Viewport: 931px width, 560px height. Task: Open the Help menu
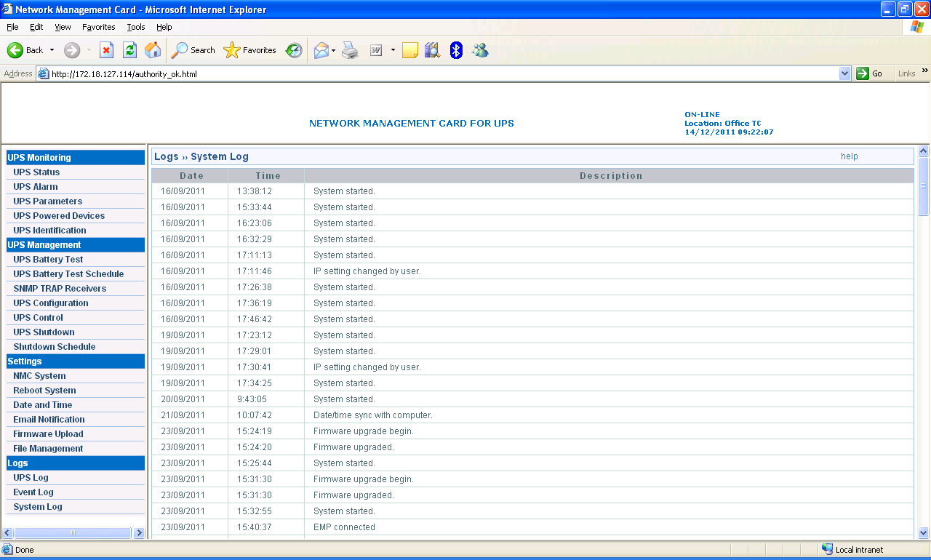[164, 27]
